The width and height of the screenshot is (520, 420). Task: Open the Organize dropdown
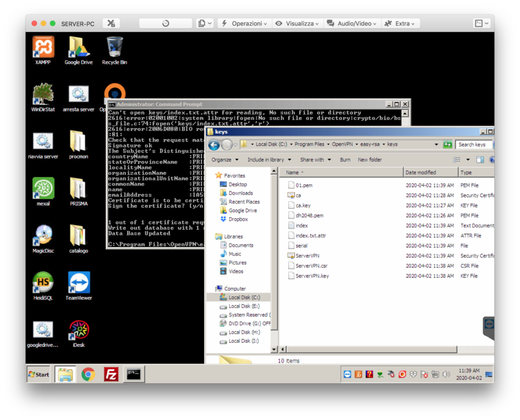(x=225, y=159)
